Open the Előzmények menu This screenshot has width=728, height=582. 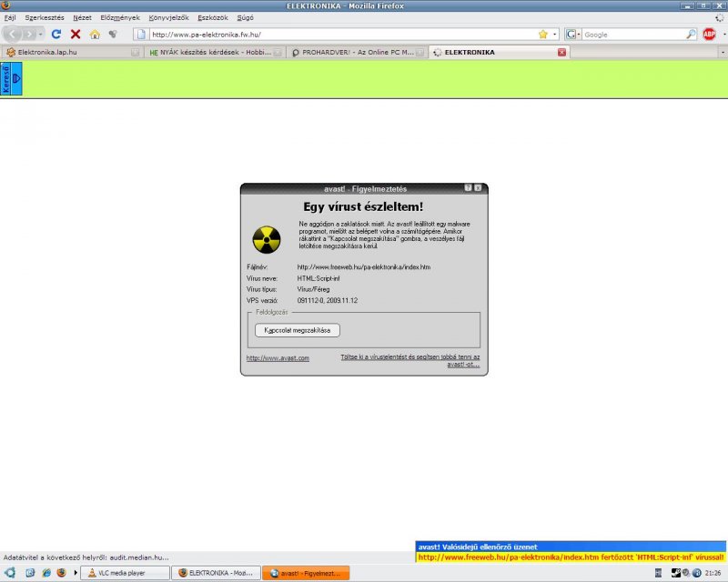click(120, 17)
